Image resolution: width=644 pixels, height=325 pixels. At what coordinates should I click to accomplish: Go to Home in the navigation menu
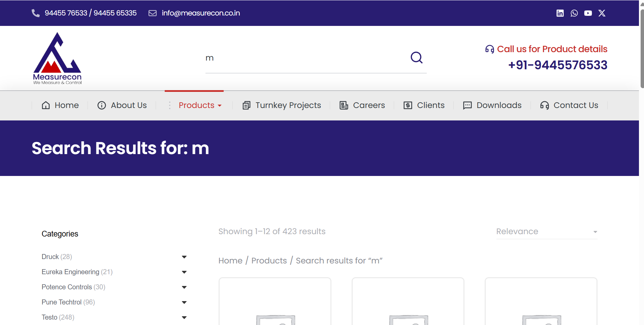point(67,105)
